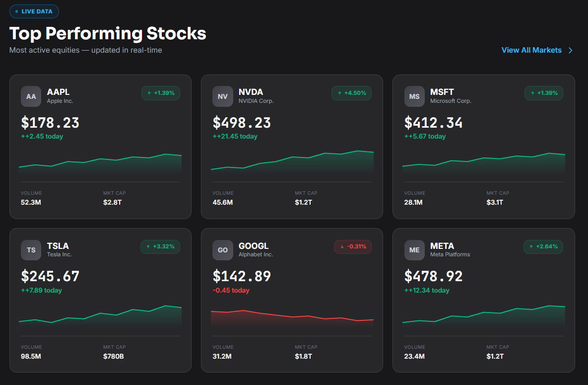Viewport: 588px width, 385px height.
Task: Click the NV avatar icon for NVIDIA
Action: pyautogui.click(x=223, y=96)
